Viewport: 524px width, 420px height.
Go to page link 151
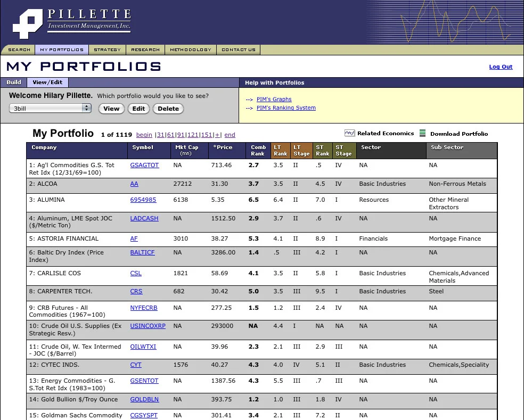coord(207,135)
